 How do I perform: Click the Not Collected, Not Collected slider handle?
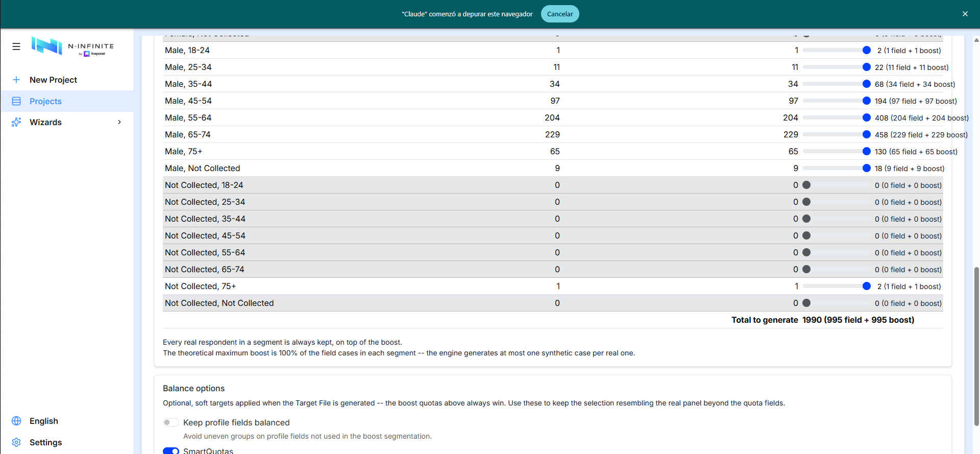click(806, 303)
